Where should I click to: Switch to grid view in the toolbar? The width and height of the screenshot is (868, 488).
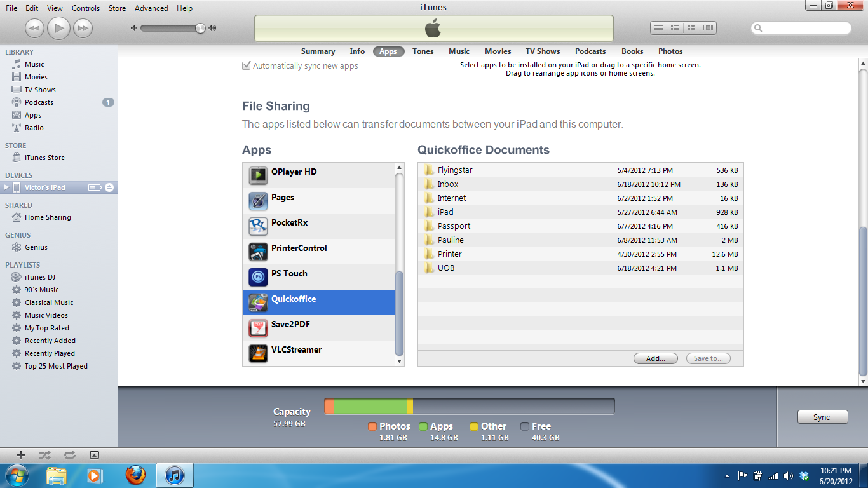[x=692, y=28]
